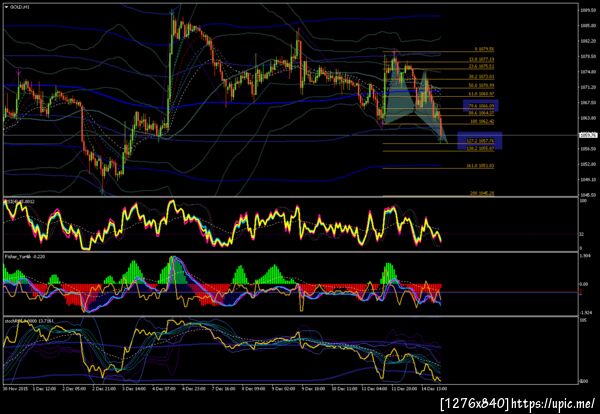Image resolution: width=600 pixels, height=414 pixels.
Task: Click the 1063.00 price axis value
Action: pyautogui.click(x=588, y=118)
